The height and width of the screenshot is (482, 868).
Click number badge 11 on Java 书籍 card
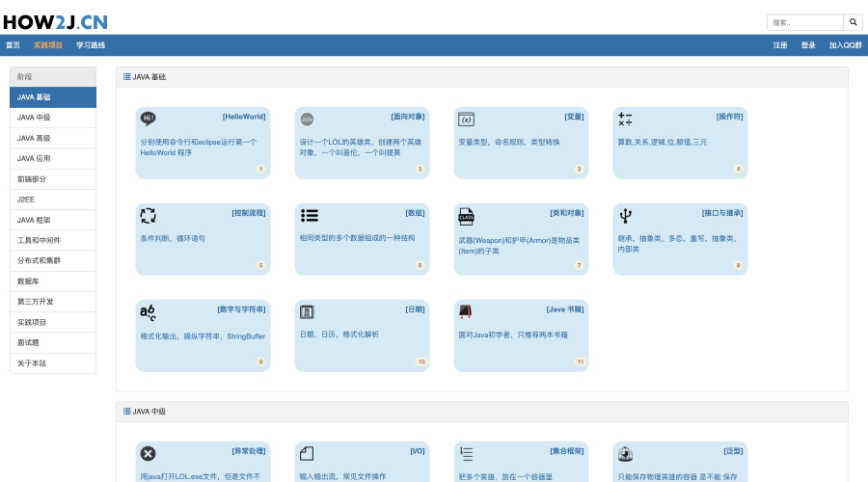581,361
